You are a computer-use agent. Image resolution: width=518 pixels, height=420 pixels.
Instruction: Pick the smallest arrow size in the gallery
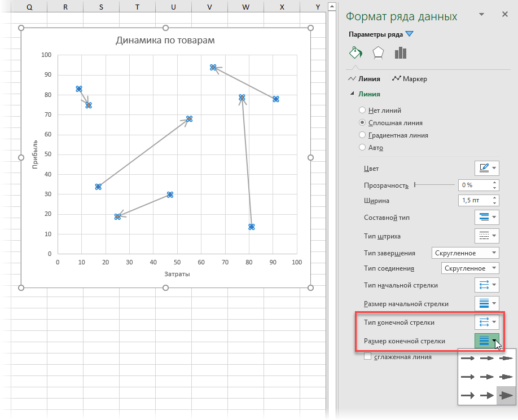click(467, 358)
